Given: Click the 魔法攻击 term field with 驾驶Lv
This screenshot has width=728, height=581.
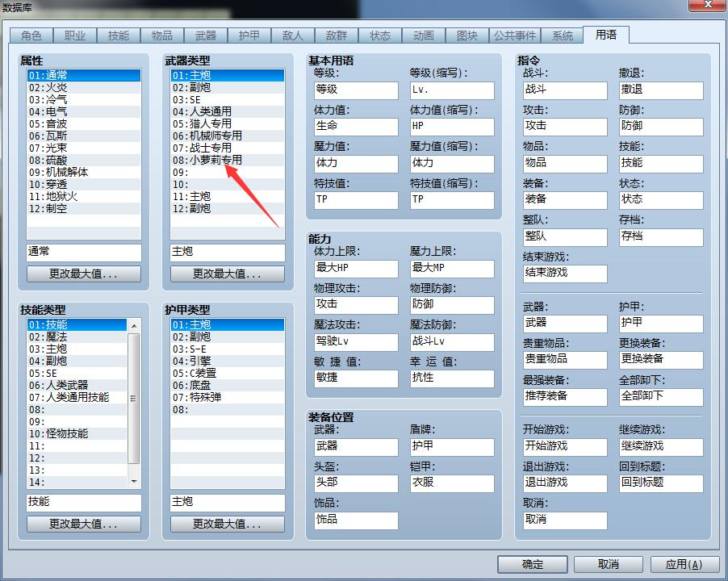Looking at the screenshot, I should coord(356,342).
